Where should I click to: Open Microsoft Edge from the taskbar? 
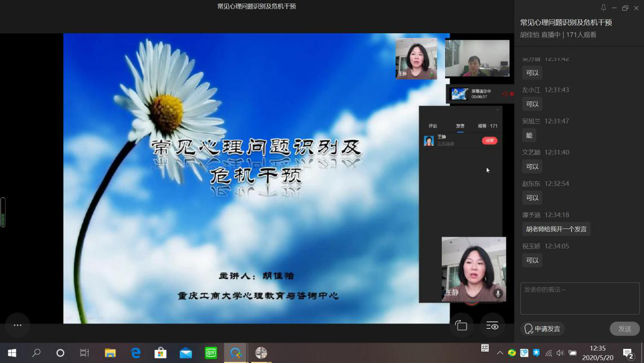(136, 353)
